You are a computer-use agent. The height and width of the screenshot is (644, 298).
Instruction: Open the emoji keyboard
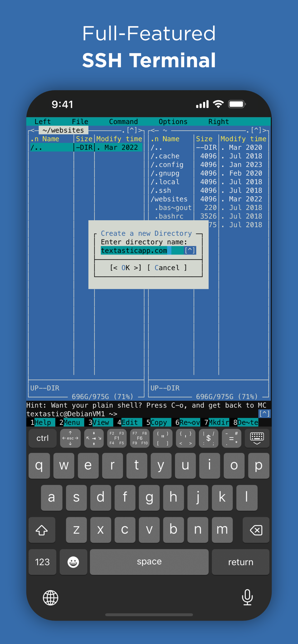pyautogui.click(x=73, y=562)
